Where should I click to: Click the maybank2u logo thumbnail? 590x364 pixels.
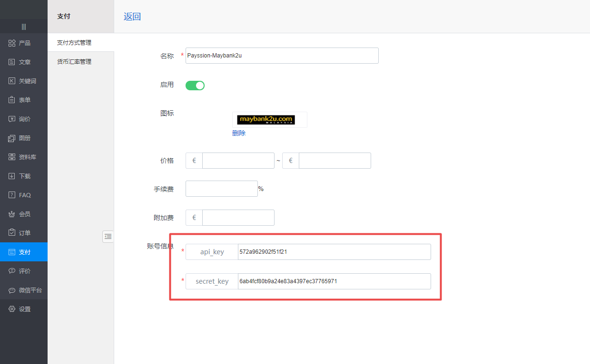tap(266, 120)
